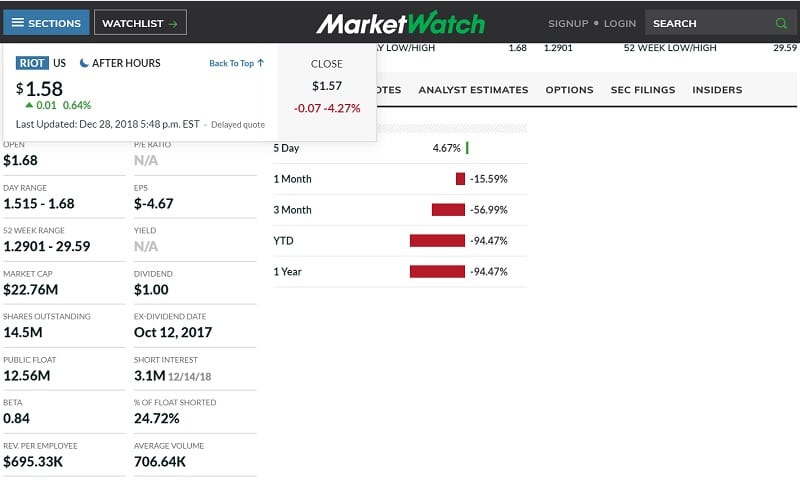Click the 3 Month performance row
800x484 pixels.
tap(400, 210)
